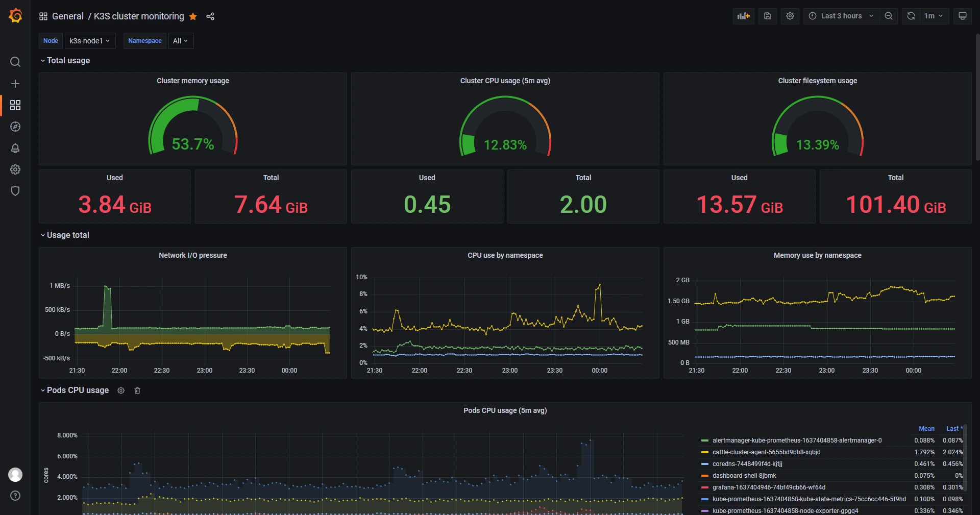Open the Explore compass icon
The image size is (980, 515).
[15, 127]
